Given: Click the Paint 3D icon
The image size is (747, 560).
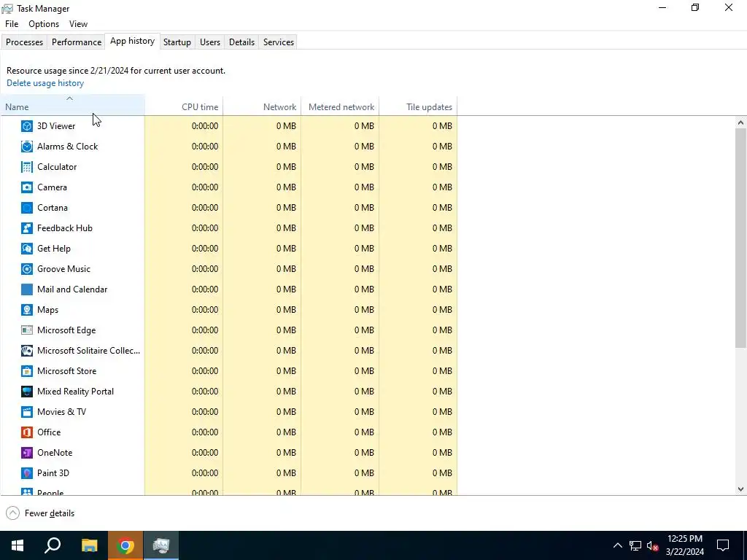Looking at the screenshot, I should point(27,473).
